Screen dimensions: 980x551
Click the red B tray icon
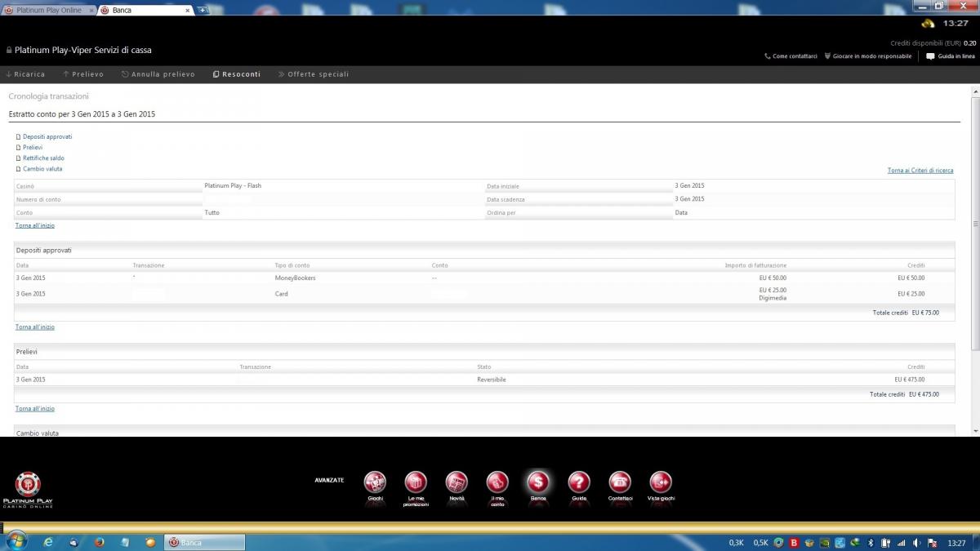click(793, 543)
